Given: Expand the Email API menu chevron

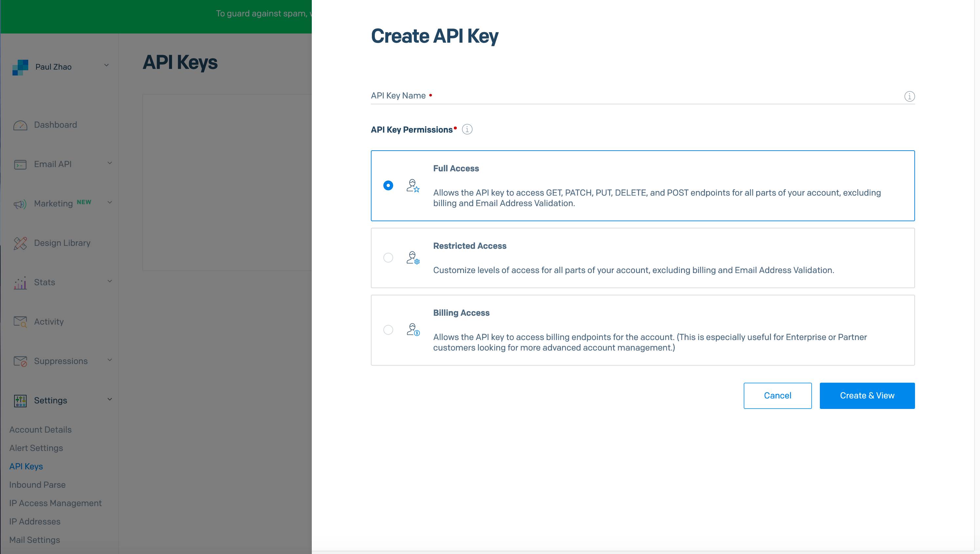Looking at the screenshot, I should pyautogui.click(x=110, y=163).
